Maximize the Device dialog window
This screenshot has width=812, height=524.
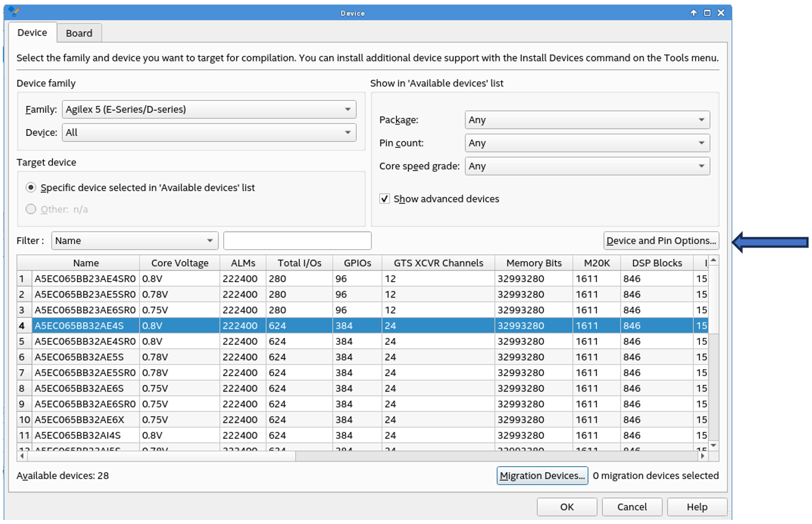[x=707, y=13]
